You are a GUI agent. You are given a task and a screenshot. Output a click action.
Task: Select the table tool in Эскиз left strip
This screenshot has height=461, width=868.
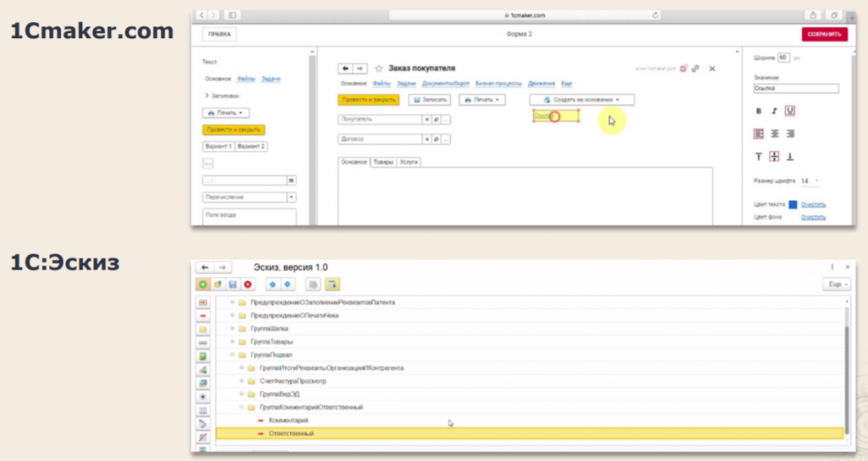(x=203, y=411)
